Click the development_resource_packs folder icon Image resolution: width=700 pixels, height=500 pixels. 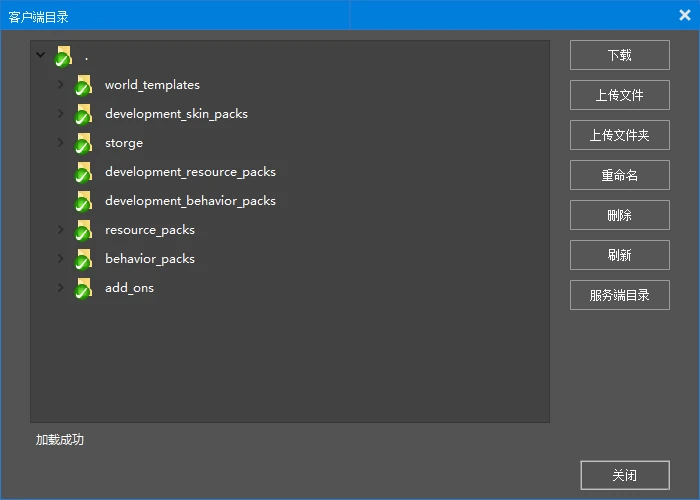pyautogui.click(x=83, y=172)
